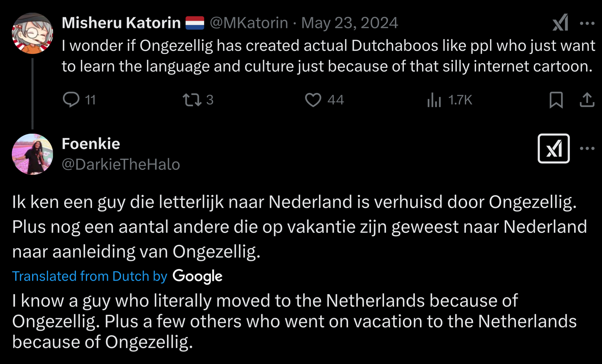Open more options menu on Foenkie's reply
The image size is (602, 364).
[x=587, y=148]
